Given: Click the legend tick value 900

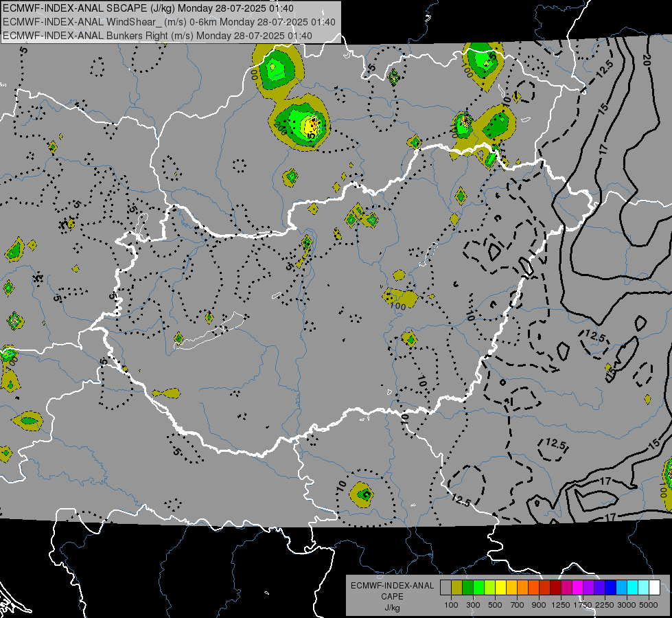Looking at the screenshot, I should click(x=539, y=605).
